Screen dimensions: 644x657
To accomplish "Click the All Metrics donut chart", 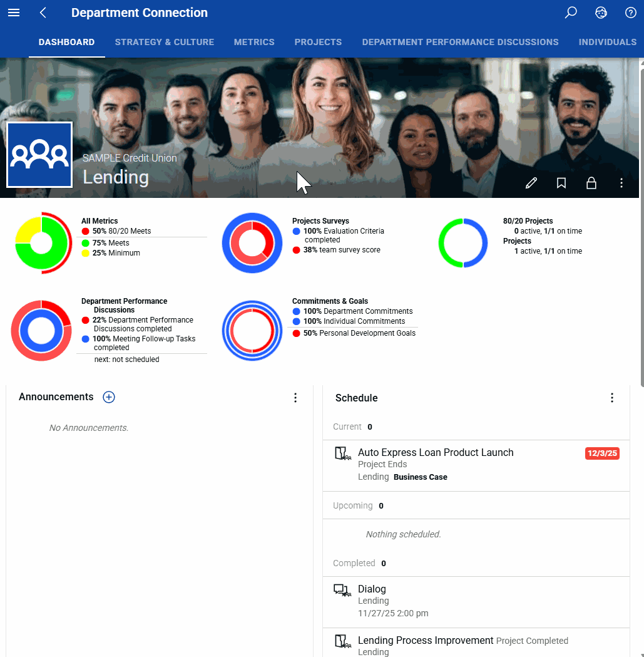I will (x=43, y=243).
